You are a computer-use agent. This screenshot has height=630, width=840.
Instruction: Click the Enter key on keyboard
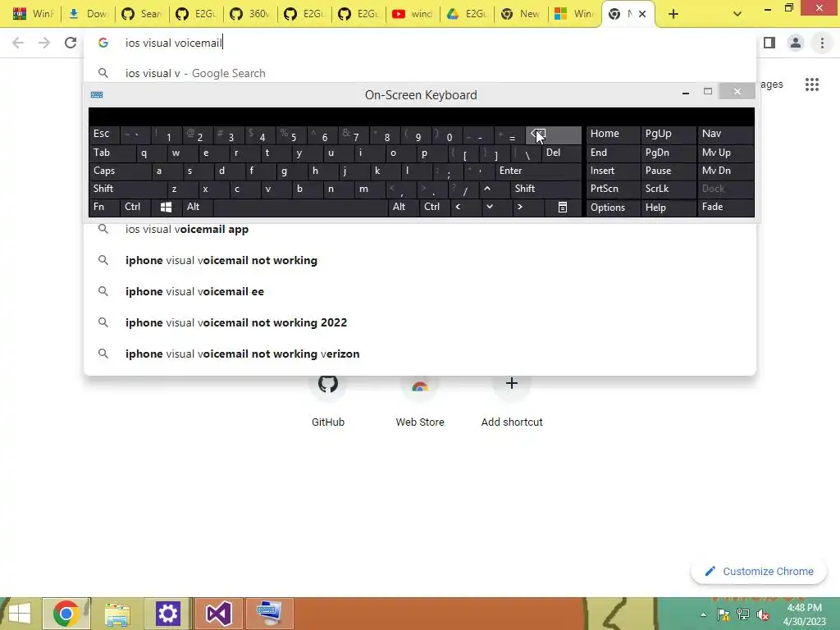pos(538,171)
